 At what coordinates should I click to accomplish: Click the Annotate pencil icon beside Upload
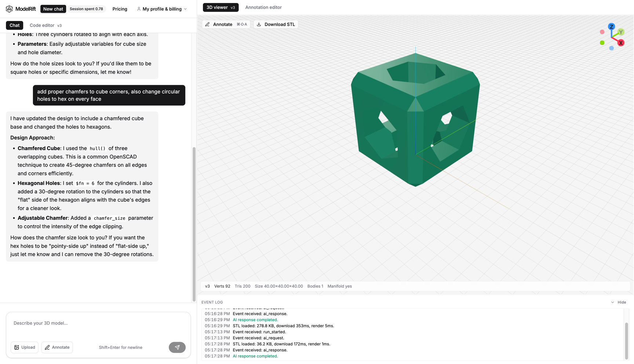(x=47, y=347)
